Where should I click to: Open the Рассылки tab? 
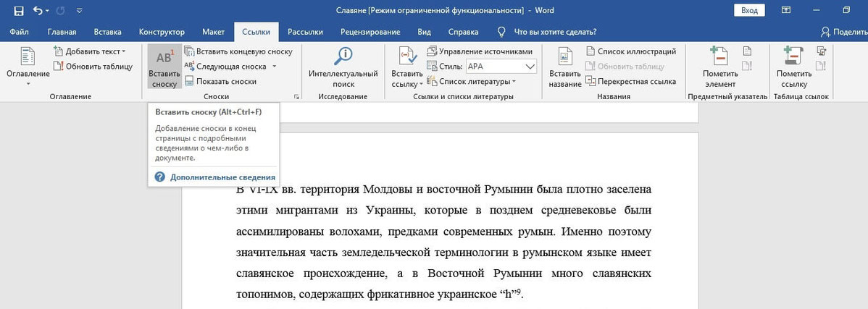pos(305,32)
